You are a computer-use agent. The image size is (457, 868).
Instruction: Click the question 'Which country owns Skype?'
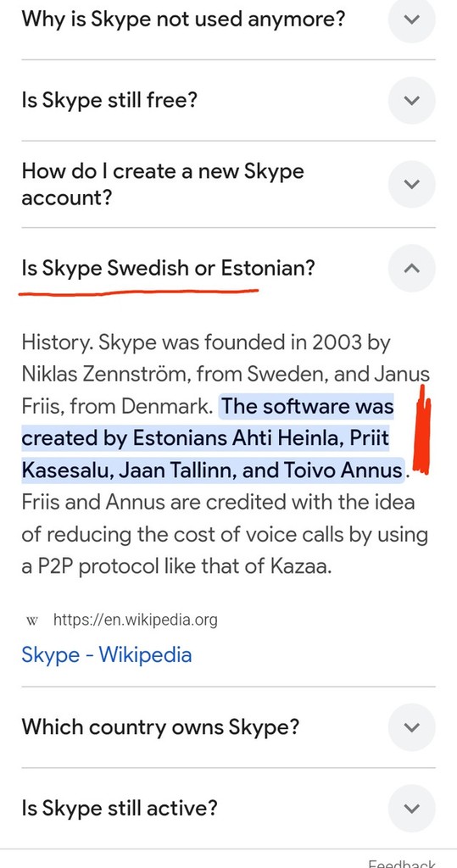coord(160,726)
